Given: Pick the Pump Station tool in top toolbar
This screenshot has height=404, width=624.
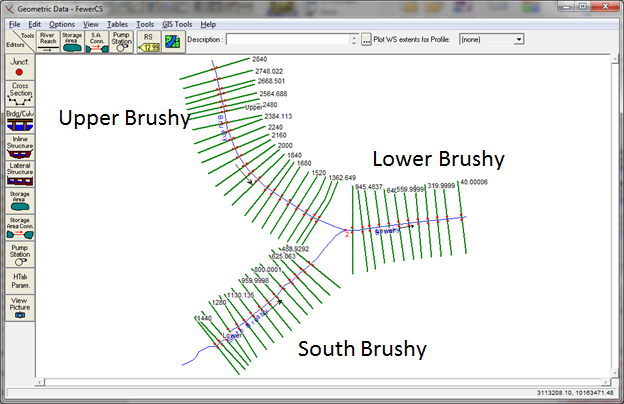Looking at the screenshot, I should [121, 40].
